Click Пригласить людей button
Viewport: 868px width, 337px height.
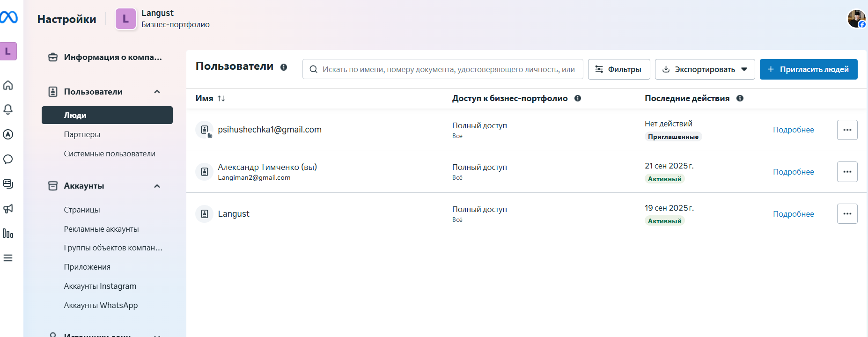tap(809, 69)
